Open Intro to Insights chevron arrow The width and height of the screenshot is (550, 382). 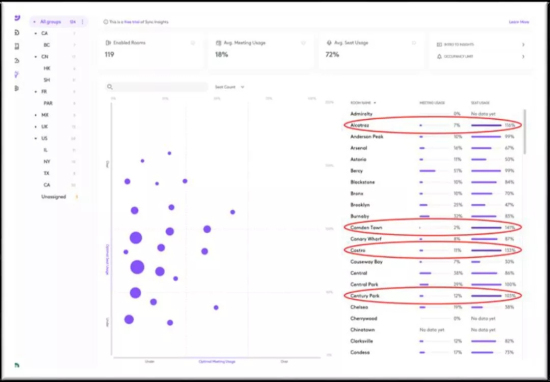pyautogui.click(x=523, y=45)
